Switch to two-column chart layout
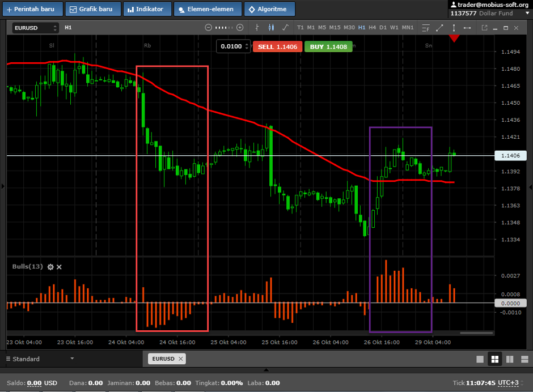The image size is (533, 392). click(510, 359)
